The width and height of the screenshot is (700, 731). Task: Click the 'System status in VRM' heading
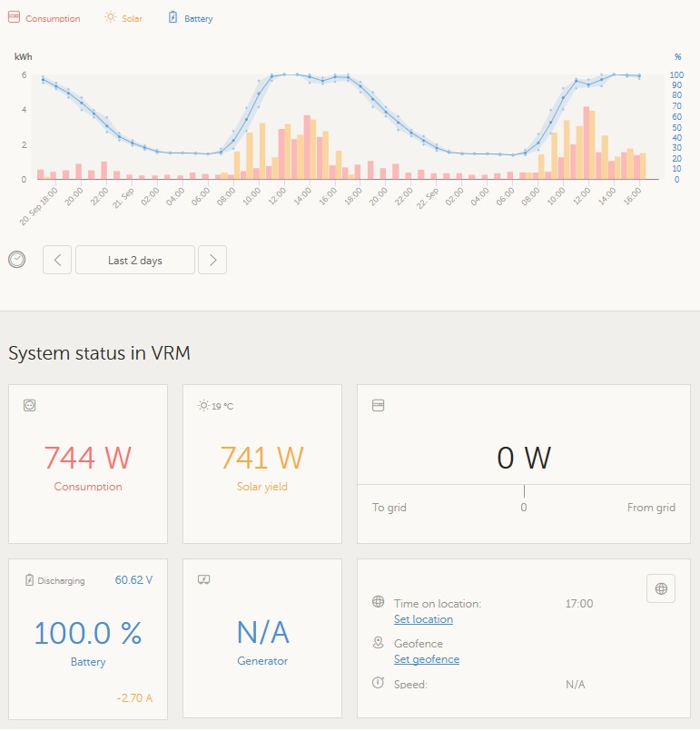pos(99,353)
